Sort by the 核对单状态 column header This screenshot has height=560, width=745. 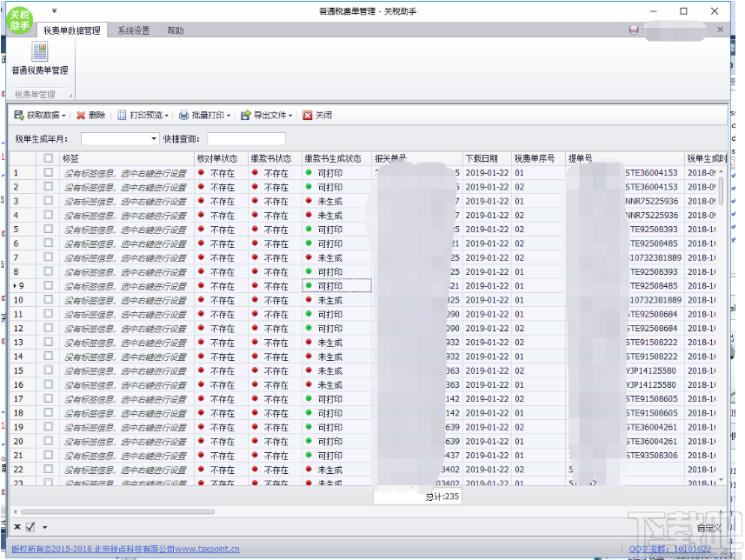point(222,158)
